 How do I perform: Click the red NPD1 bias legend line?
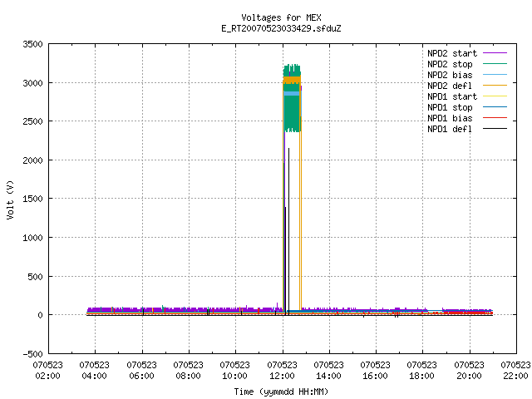(495, 118)
